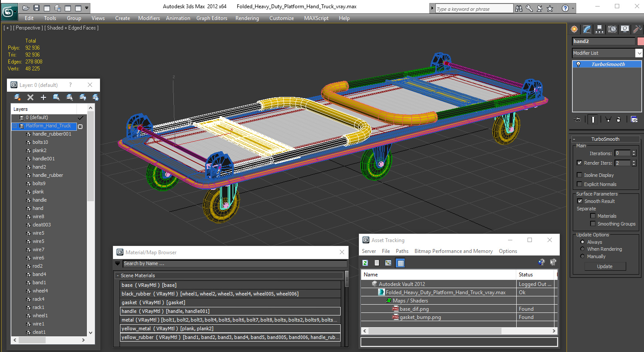Open the Utilities hammer panel icon

[x=637, y=29]
